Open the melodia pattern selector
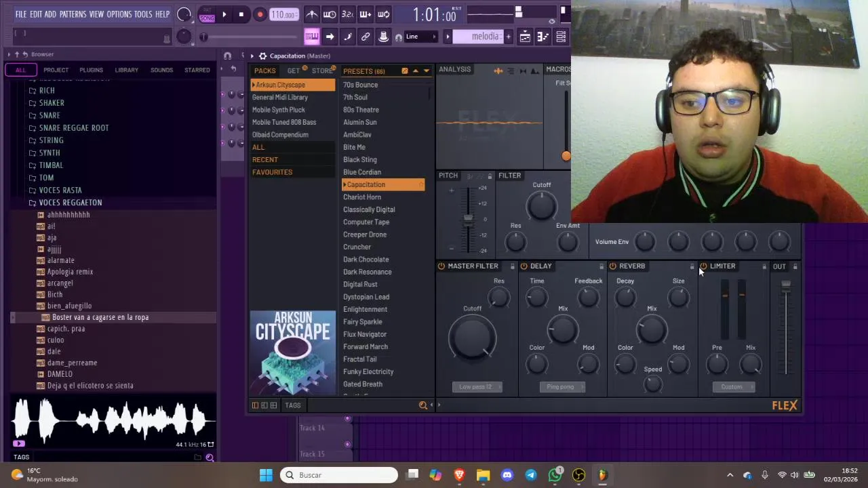This screenshot has height=488, width=868. (477, 37)
